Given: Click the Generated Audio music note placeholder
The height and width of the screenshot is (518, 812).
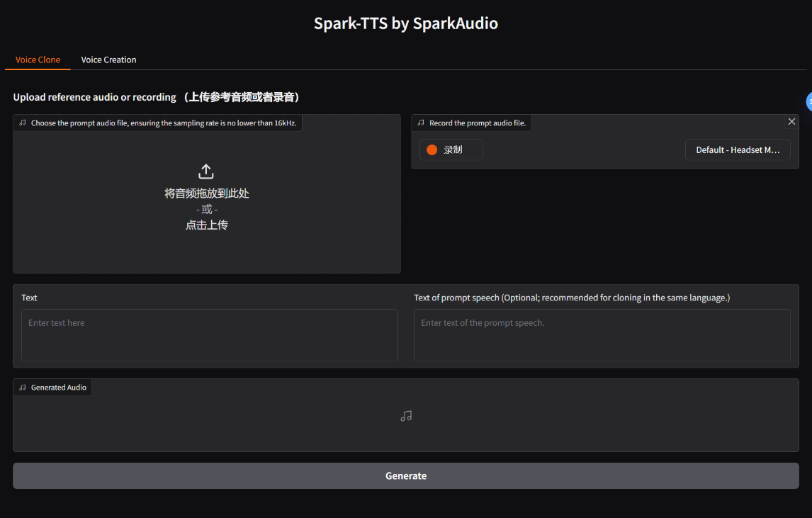Looking at the screenshot, I should [x=406, y=416].
